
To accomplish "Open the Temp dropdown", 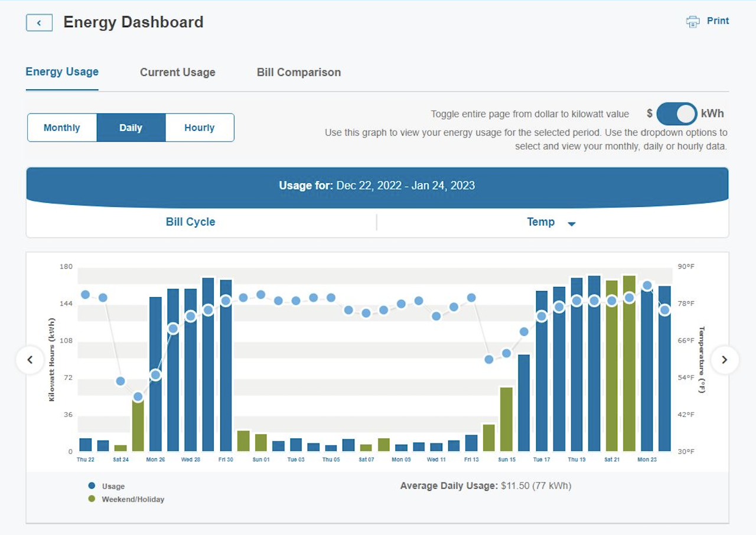I will click(540, 222).
